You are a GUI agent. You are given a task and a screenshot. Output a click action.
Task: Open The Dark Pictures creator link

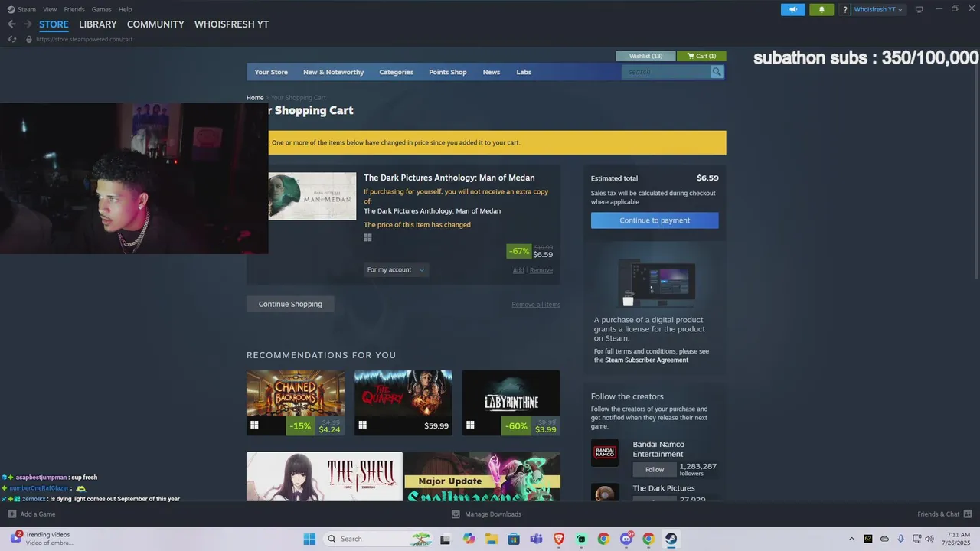[x=664, y=488]
